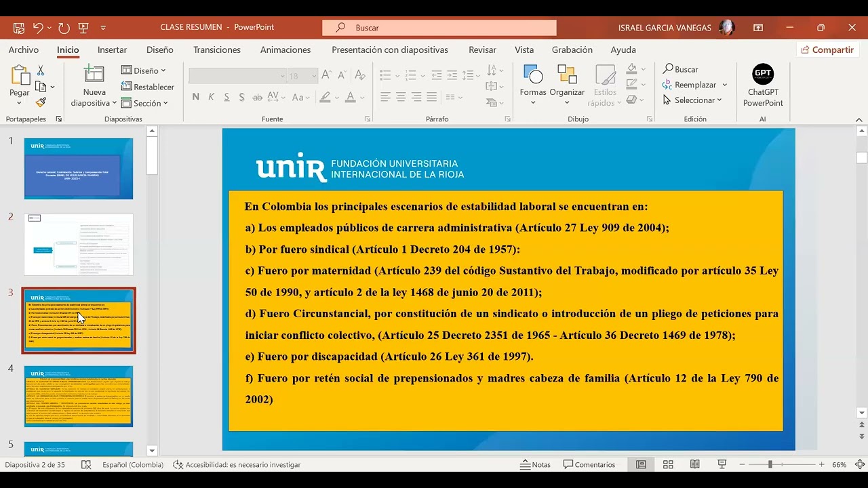Click the Copy icon in Portapapeles
Viewport: 868px width, 488px height.
tap(41, 87)
